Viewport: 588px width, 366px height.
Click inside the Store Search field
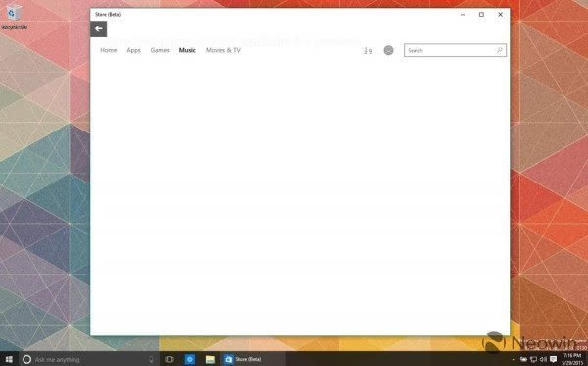(x=455, y=50)
